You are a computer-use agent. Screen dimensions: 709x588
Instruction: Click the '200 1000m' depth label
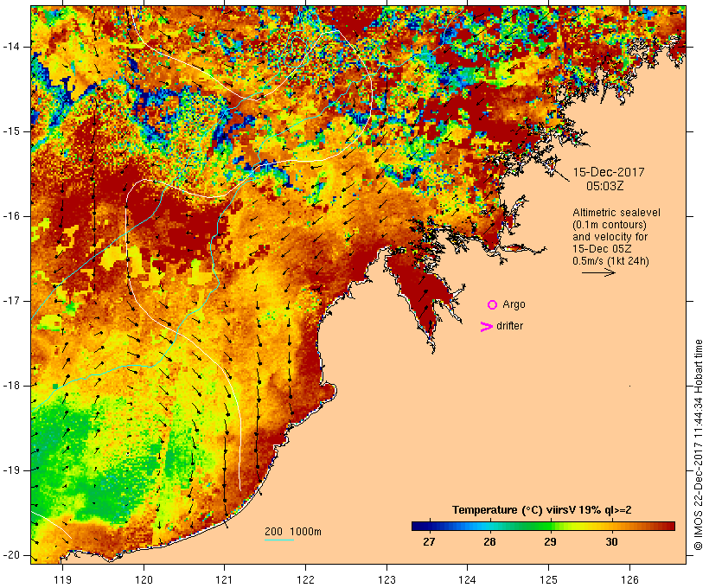click(293, 532)
